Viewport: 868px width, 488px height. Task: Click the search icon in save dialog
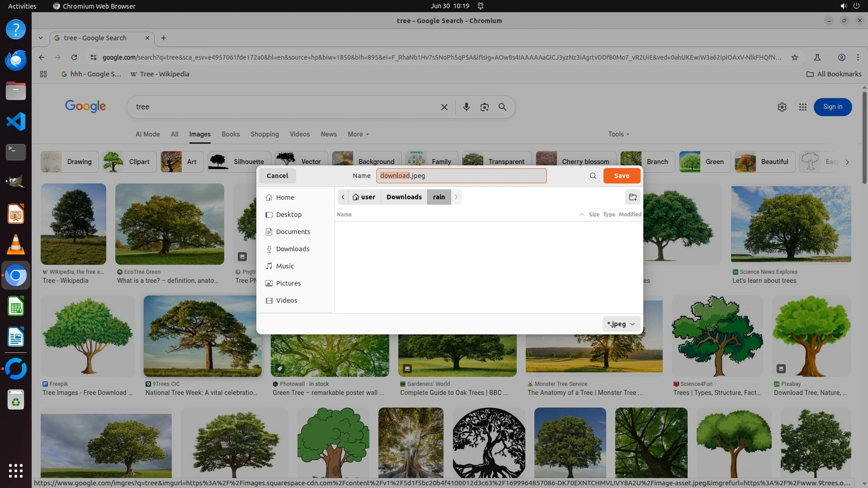(593, 176)
